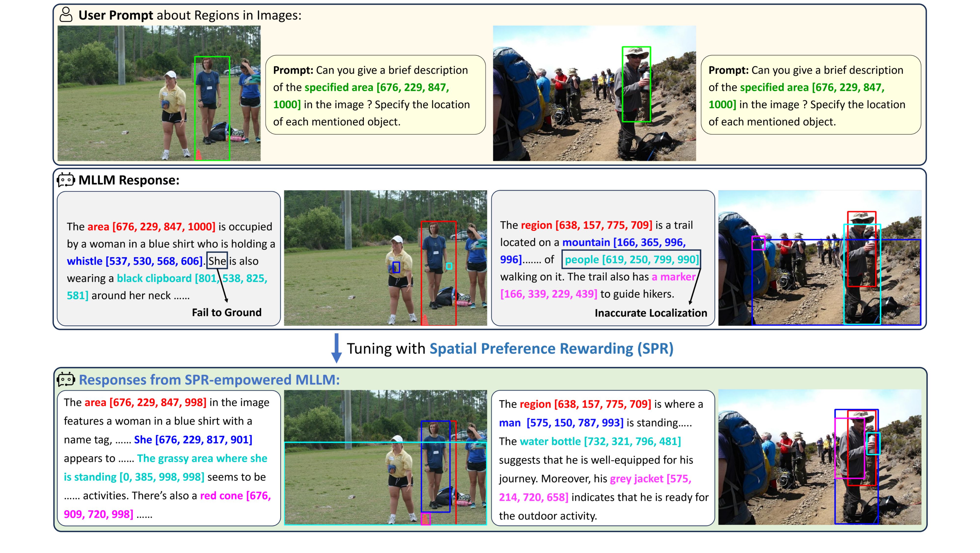Click the top hiking trail photo thumbnail
This screenshot has width=980, height=553.
594,93
